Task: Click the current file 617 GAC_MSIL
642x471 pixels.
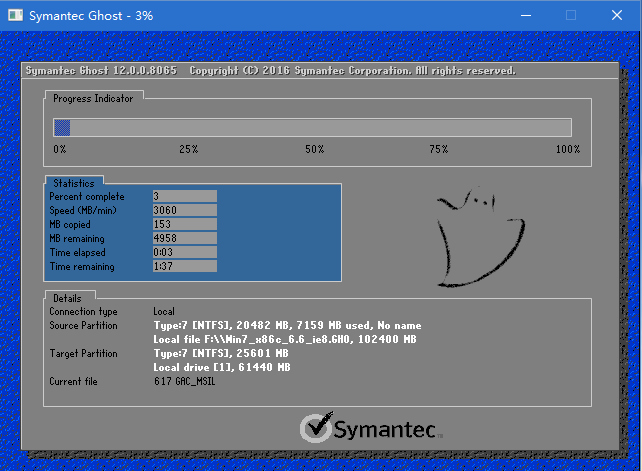Action: pyautogui.click(x=185, y=381)
